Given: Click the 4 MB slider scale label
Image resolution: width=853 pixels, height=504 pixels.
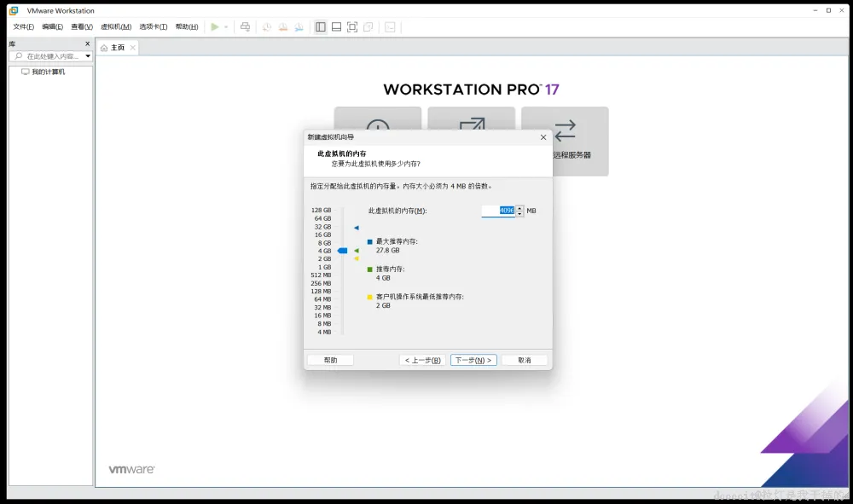Looking at the screenshot, I should (x=324, y=332).
